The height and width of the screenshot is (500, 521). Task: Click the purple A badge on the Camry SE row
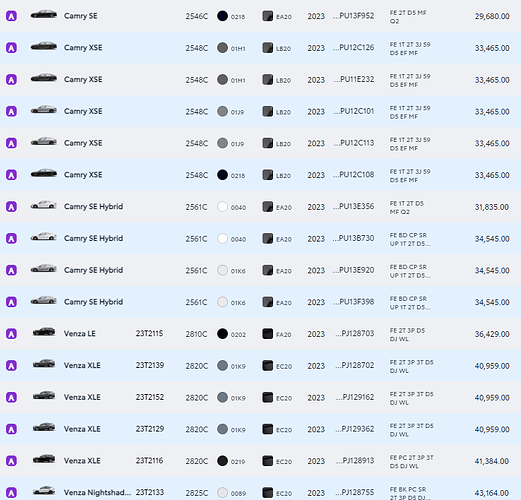11,16
